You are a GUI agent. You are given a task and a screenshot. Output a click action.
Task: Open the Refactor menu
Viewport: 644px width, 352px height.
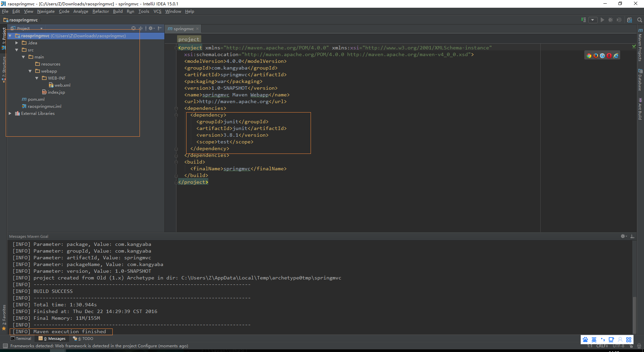click(101, 11)
